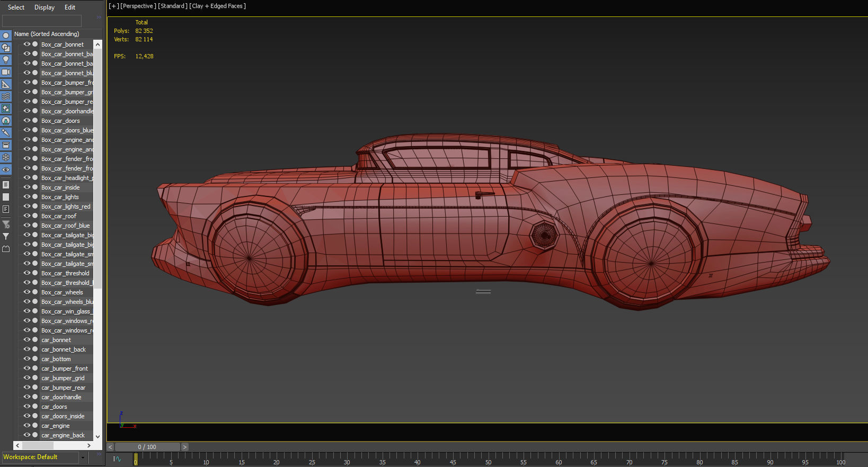Open the Edit menu in Scene Explorer
The height and width of the screenshot is (467, 868).
pos(70,7)
